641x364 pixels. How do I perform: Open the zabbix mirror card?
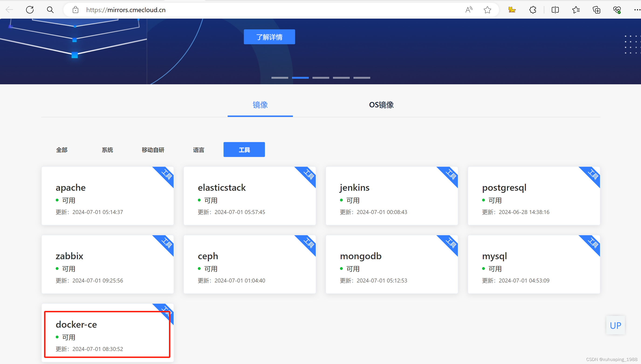(x=108, y=264)
